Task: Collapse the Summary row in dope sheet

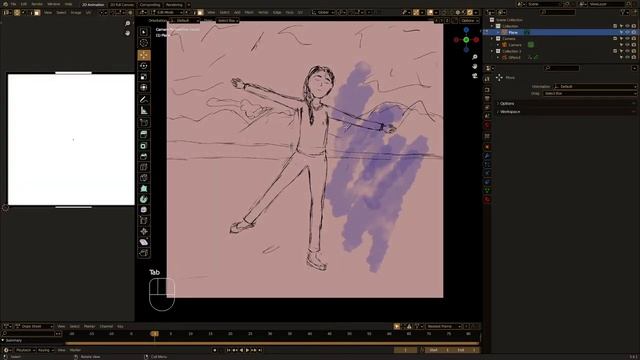Action: click(3, 340)
